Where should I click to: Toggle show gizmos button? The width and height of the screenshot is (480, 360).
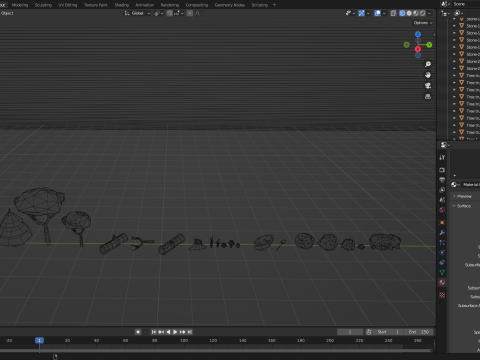coord(361,13)
